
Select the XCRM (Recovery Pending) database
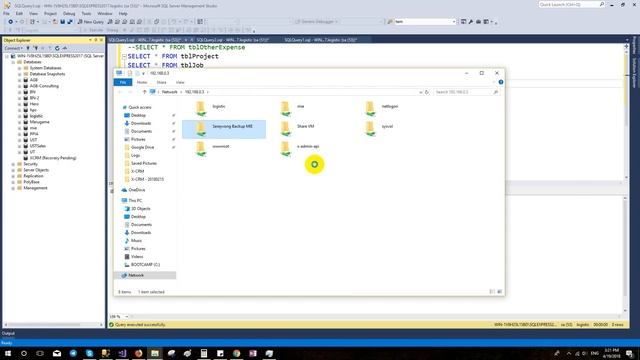point(53,158)
